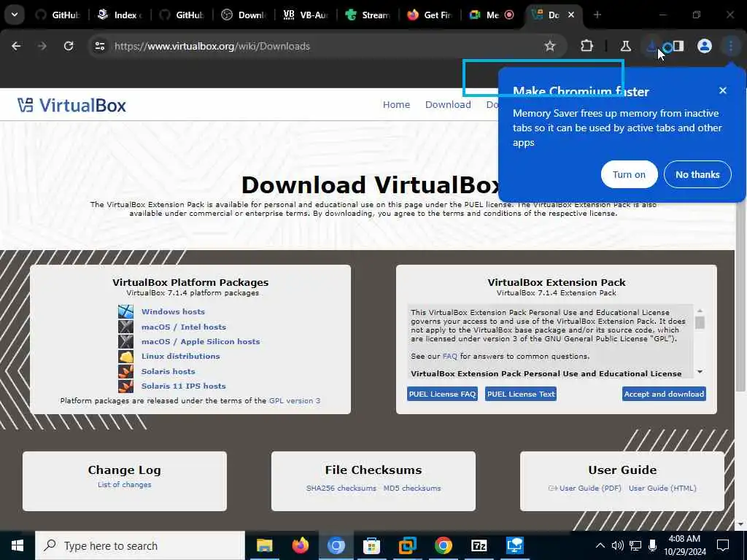Open List of changes link

pyautogui.click(x=124, y=485)
